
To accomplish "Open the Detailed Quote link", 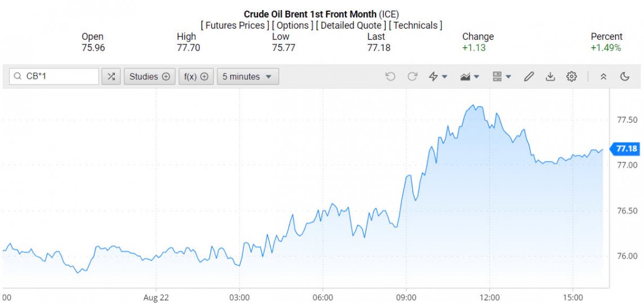I will 351,25.
